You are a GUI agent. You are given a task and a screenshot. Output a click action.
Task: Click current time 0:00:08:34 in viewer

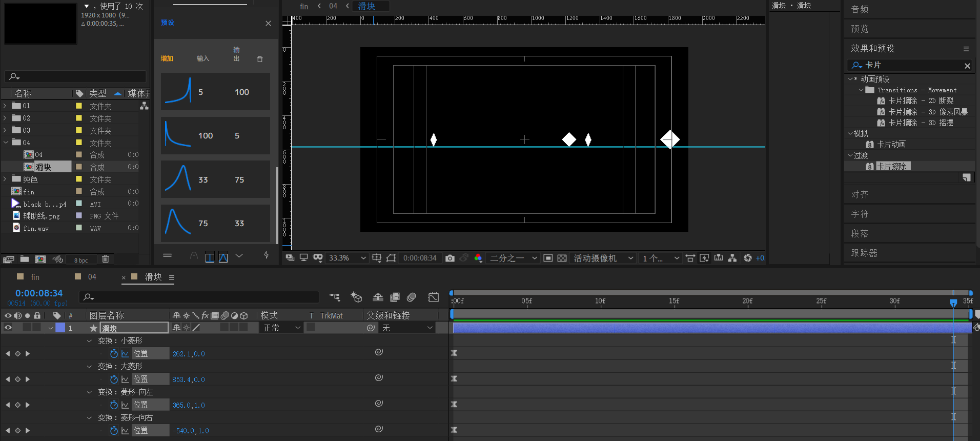coord(420,258)
